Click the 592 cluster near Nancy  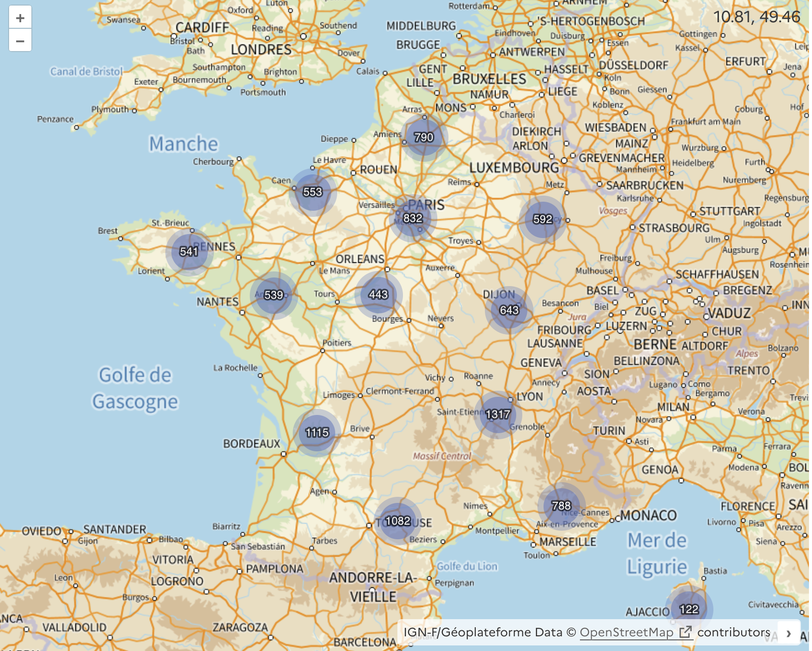click(542, 219)
